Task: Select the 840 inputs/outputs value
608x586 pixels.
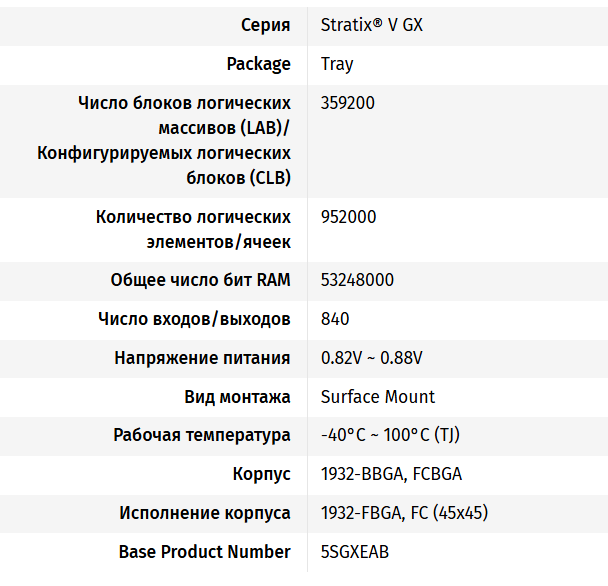Action: click(x=335, y=319)
